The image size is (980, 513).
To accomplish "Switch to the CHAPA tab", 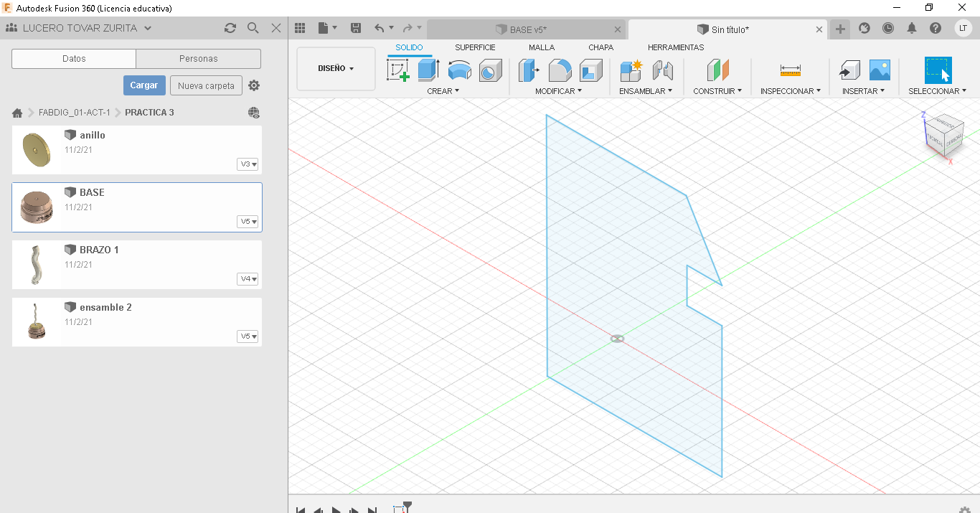I will pos(600,47).
